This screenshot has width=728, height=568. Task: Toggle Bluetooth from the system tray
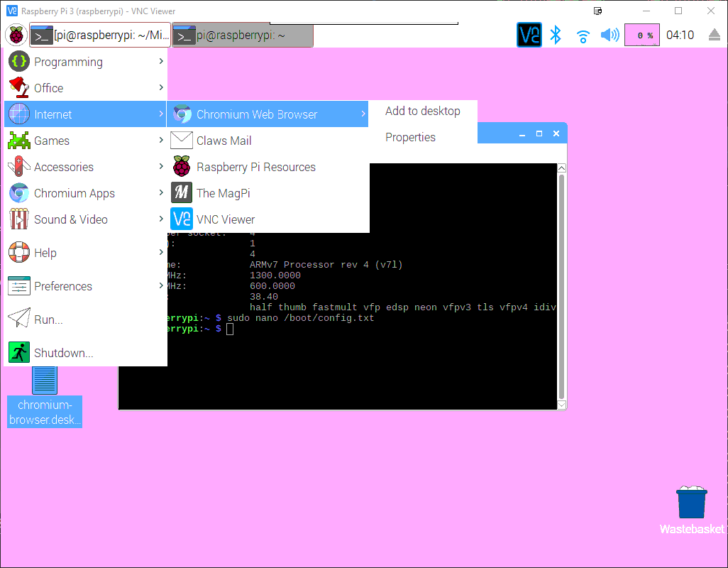(556, 35)
